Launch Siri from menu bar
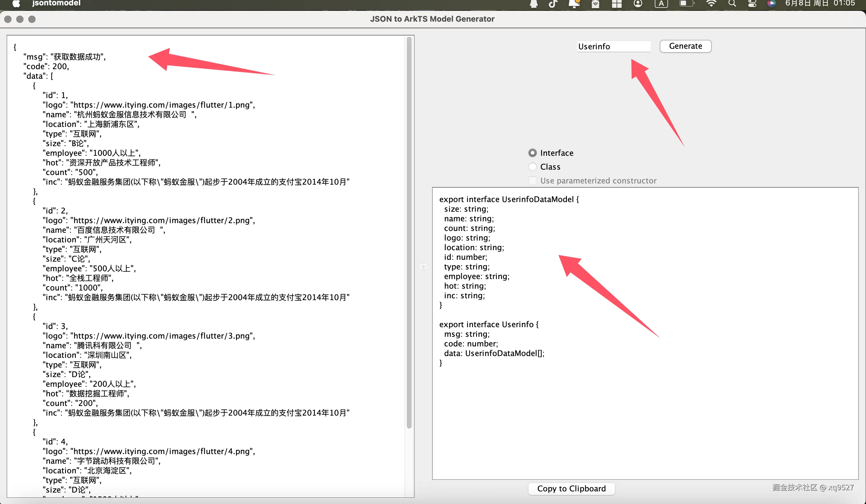The width and height of the screenshot is (866, 504). pos(771,4)
